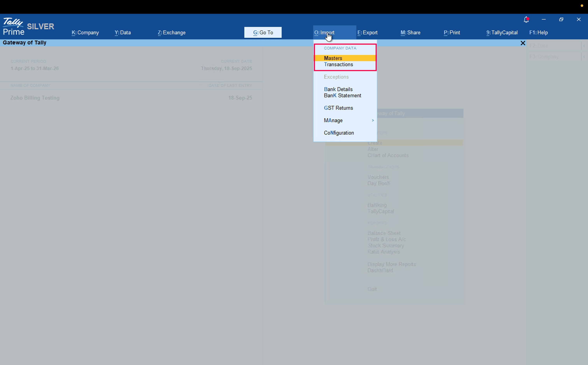588x365 pixels.
Task: Open GST Returns import option
Action: 338,108
